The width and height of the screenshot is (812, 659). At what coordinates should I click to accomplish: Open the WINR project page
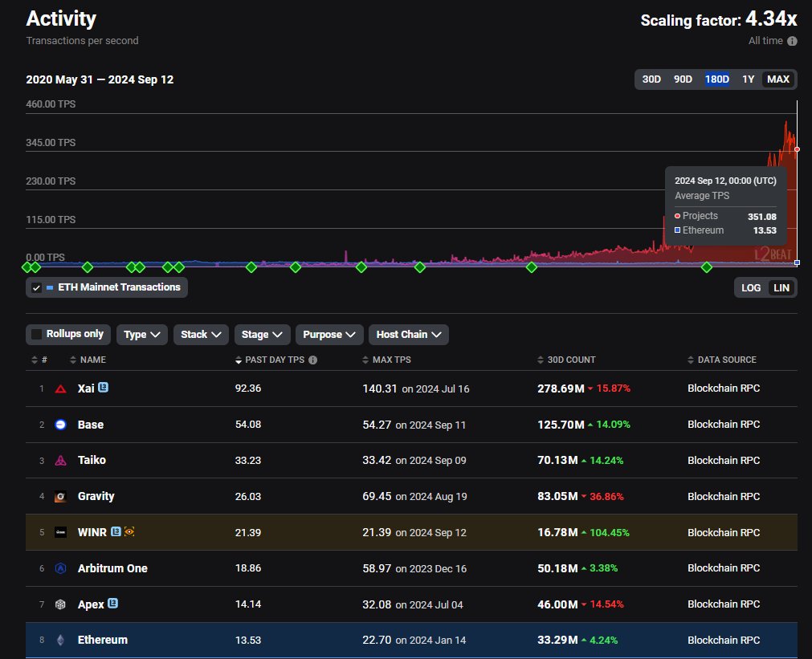(92, 532)
